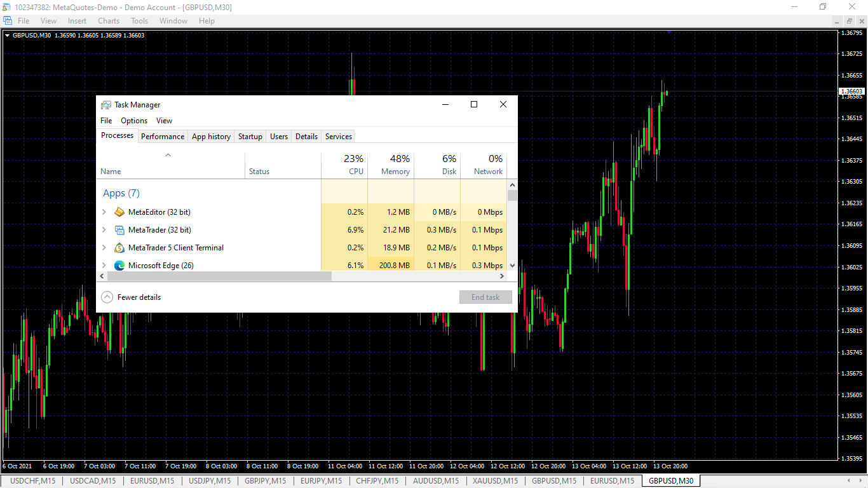Screen dimensions: 868x488
Task: Click the Apps (7) group heading
Action: click(121, 193)
